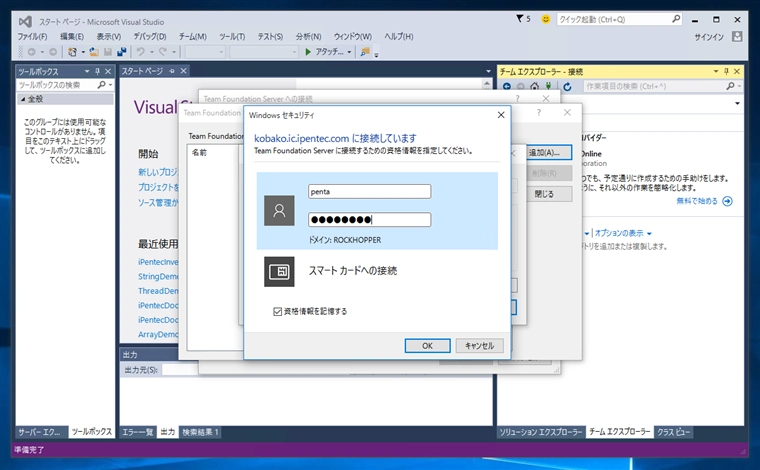760x470 pixels.
Task: Click the password field with dots
Action: pos(369,219)
